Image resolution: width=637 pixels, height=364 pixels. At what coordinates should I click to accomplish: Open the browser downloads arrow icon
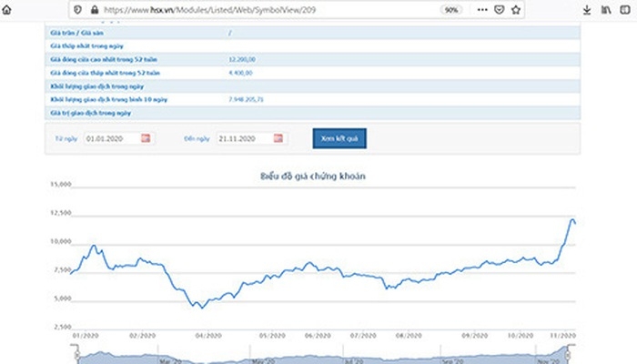pyautogui.click(x=587, y=10)
